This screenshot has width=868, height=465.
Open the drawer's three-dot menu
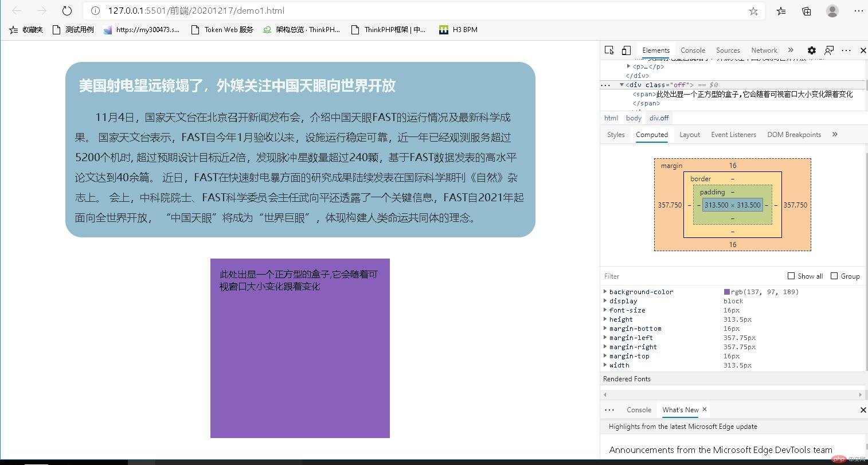click(x=609, y=410)
